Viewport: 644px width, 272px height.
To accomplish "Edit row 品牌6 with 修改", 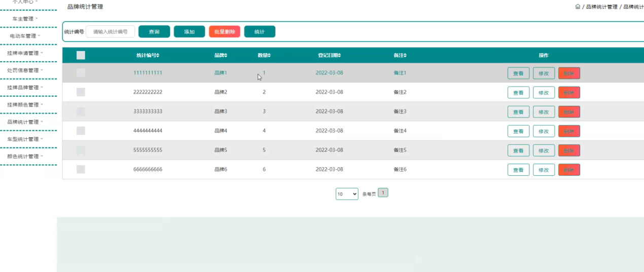I will pos(544,170).
